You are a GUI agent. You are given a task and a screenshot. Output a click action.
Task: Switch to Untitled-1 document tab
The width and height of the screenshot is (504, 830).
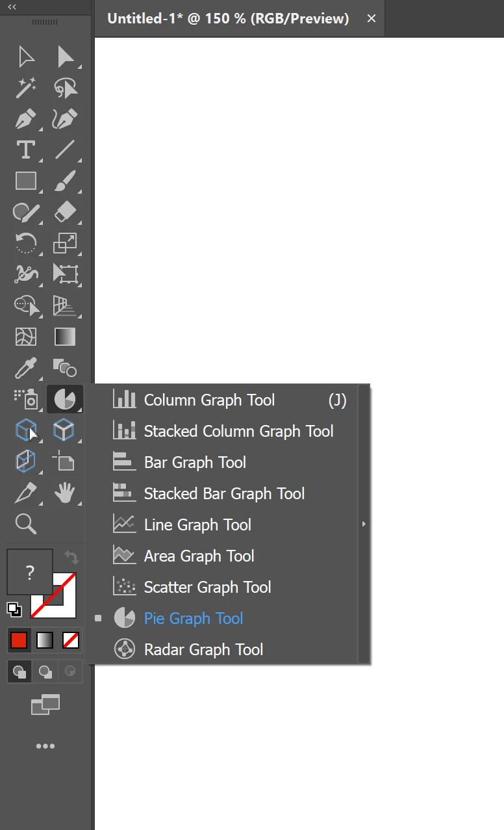click(x=228, y=18)
